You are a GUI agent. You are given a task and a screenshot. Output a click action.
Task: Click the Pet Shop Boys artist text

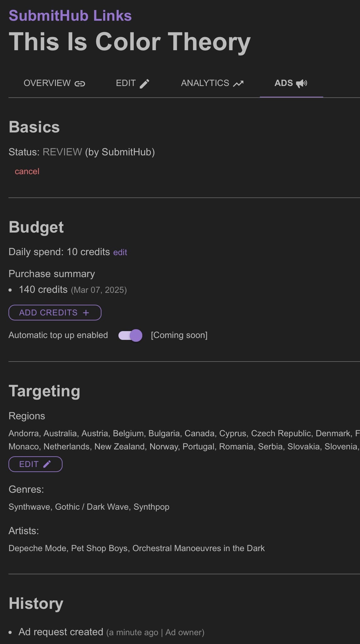tap(99, 548)
